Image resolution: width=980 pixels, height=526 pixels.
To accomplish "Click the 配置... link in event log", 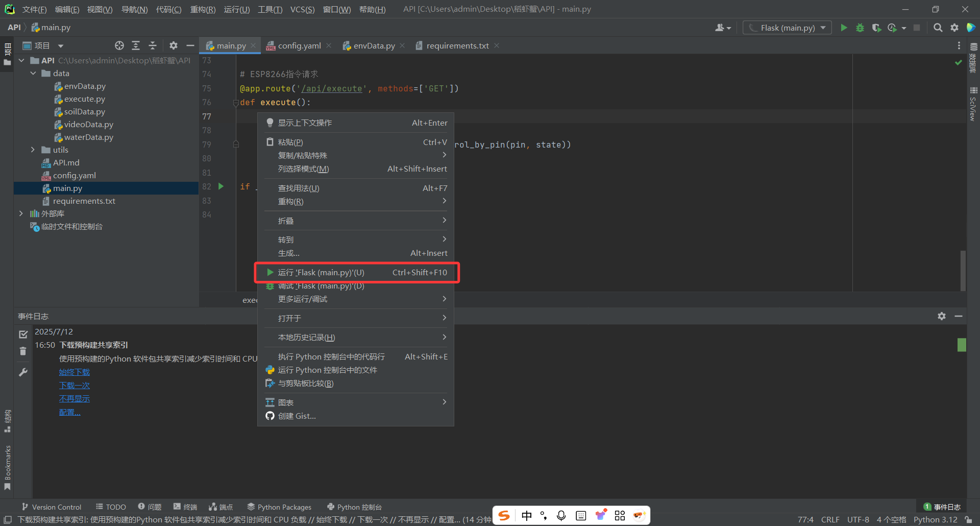I will click(x=70, y=412).
